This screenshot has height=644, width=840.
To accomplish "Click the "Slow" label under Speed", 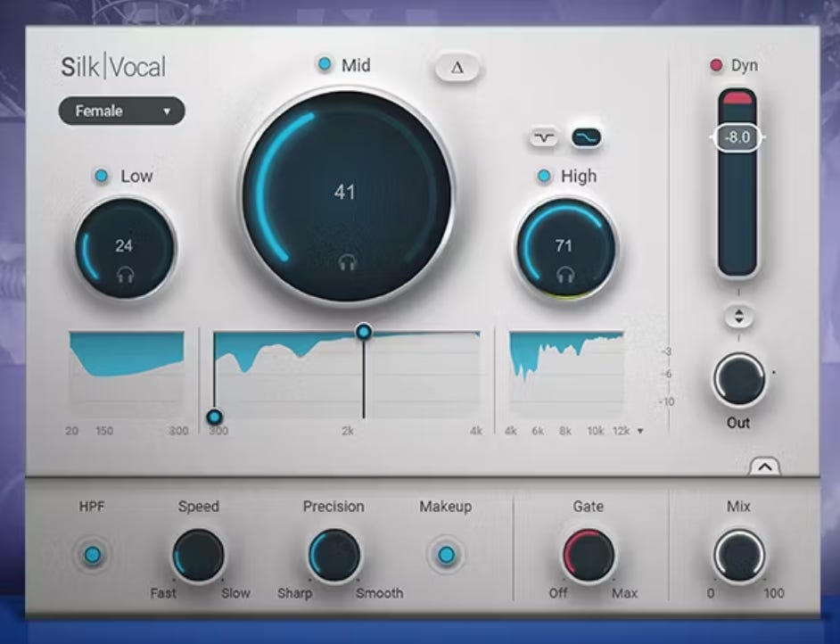I will point(235,594).
